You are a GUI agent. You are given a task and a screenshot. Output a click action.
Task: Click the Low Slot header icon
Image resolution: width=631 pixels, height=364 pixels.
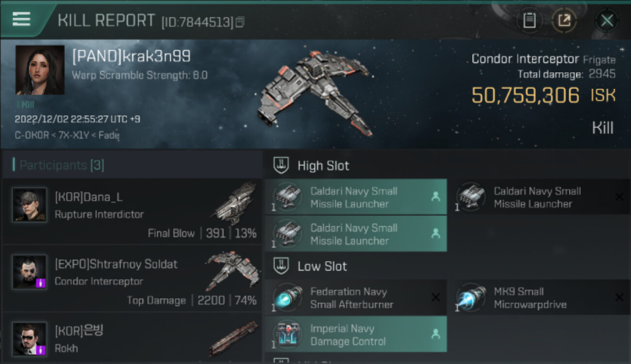[x=281, y=266]
